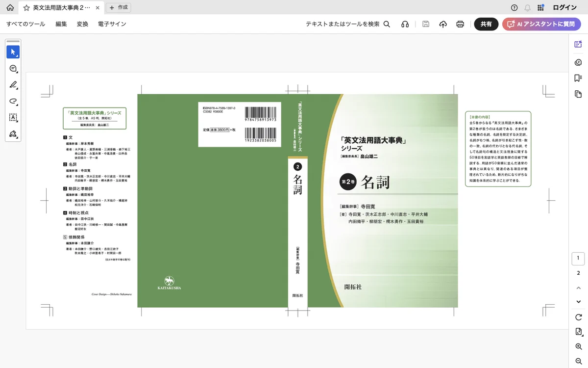588x368 pixels.
Task: Search with テキストまたはツールを検索
Action: point(348,24)
